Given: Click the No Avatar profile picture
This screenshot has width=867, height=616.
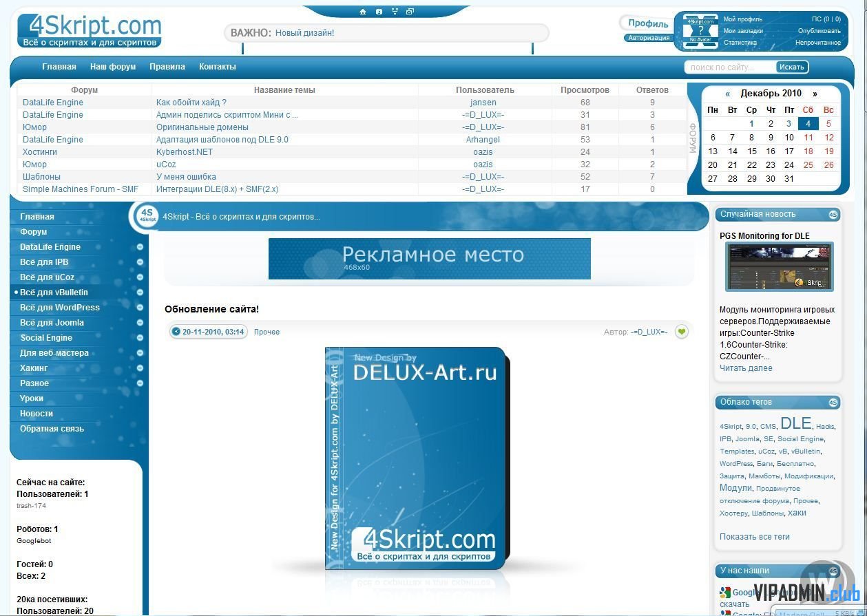Looking at the screenshot, I should [x=700, y=30].
